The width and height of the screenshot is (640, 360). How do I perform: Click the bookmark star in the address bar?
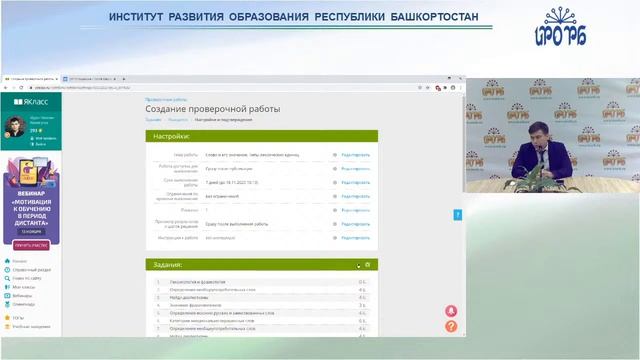click(x=428, y=88)
